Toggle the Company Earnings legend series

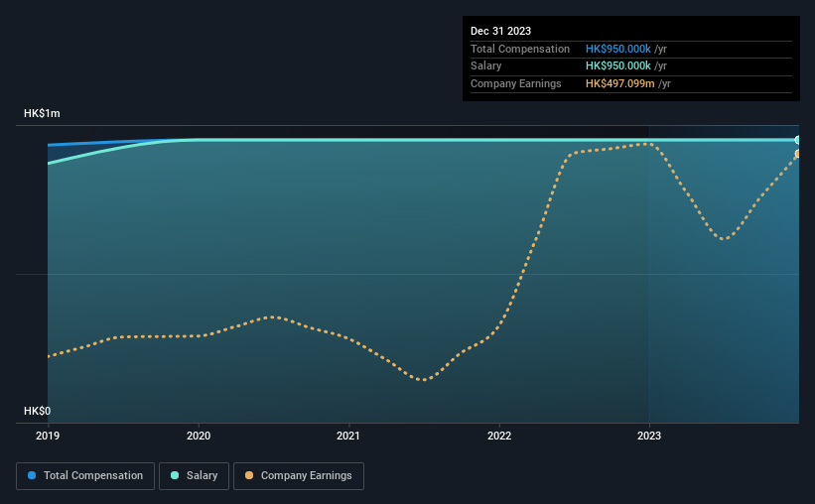pos(299,476)
